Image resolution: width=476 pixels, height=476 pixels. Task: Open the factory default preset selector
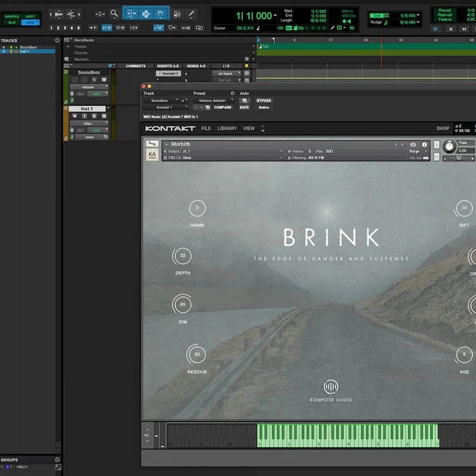[x=214, y=100]
